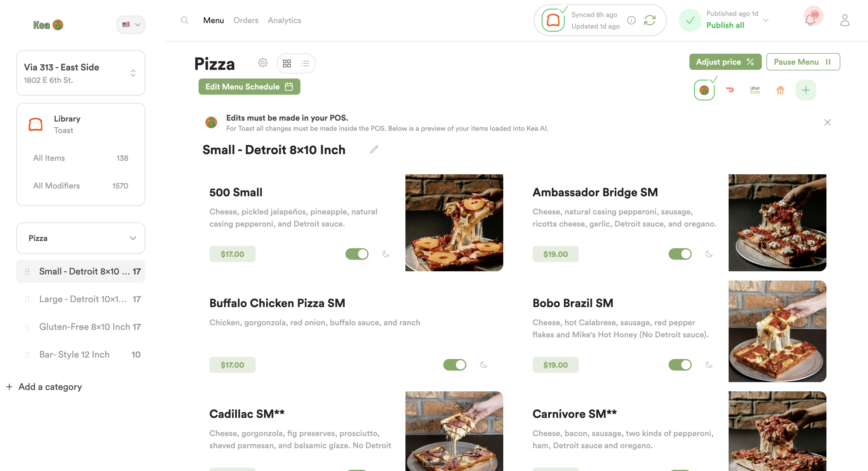Select the DoorDash platform icon

pyautogui.click(x=730, y=90)
